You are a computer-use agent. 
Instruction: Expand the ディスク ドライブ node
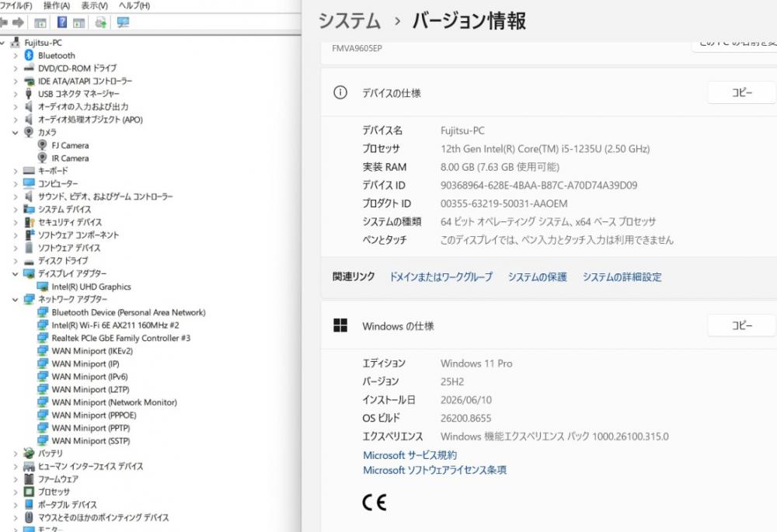(x=16, y=261)
